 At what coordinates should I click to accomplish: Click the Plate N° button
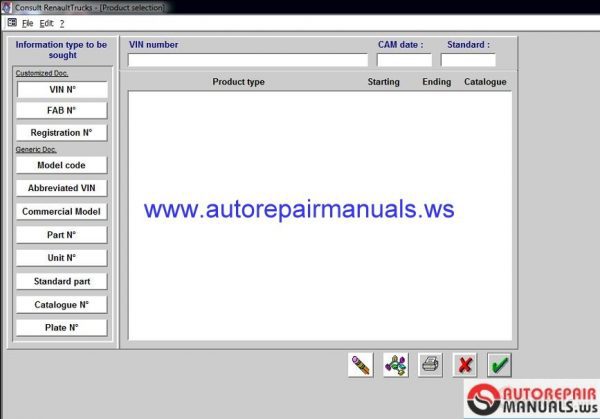click(62, 328)
